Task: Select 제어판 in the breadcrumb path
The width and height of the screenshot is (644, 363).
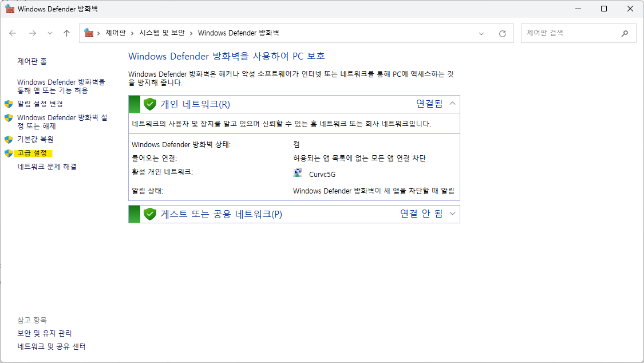Action: pos(116,33)
